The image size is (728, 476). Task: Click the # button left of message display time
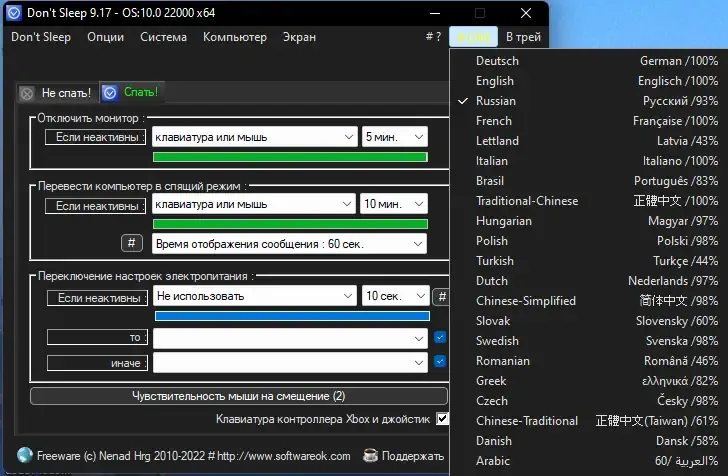132,243
